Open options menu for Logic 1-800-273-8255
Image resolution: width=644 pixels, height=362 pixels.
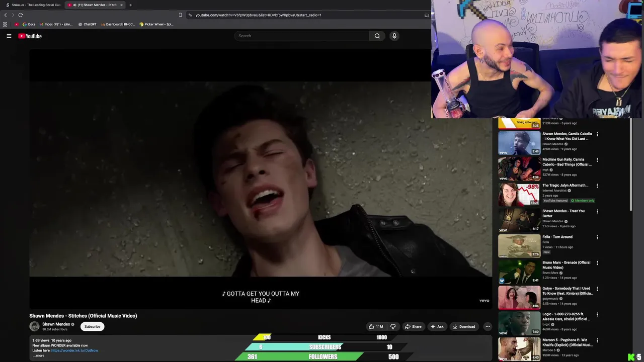(x=597, y=315)
